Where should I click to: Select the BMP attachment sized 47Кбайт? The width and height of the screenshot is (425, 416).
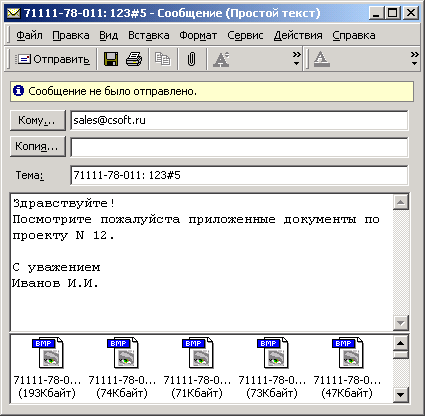click(347, 368)
